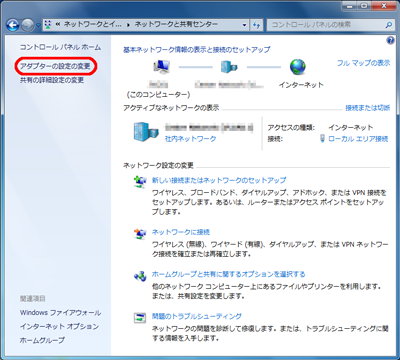
Task: Click the active network large building icon
Action: [x=146, y=132]
